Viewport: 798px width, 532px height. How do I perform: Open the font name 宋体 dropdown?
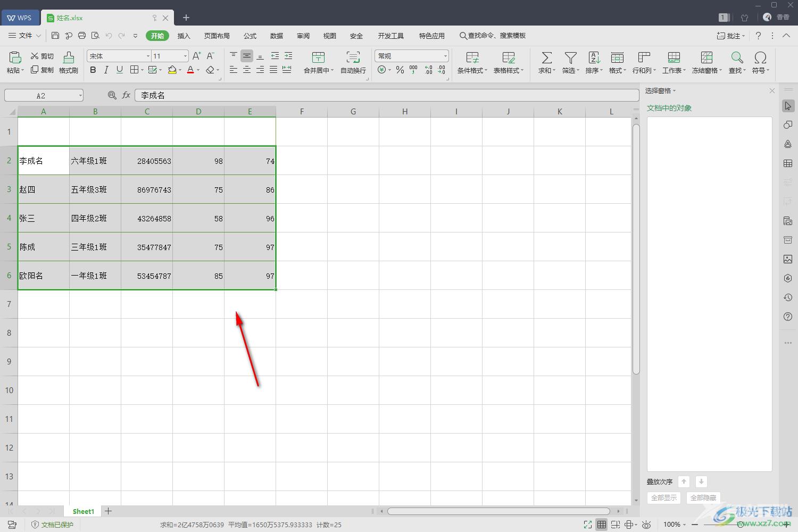148,56
